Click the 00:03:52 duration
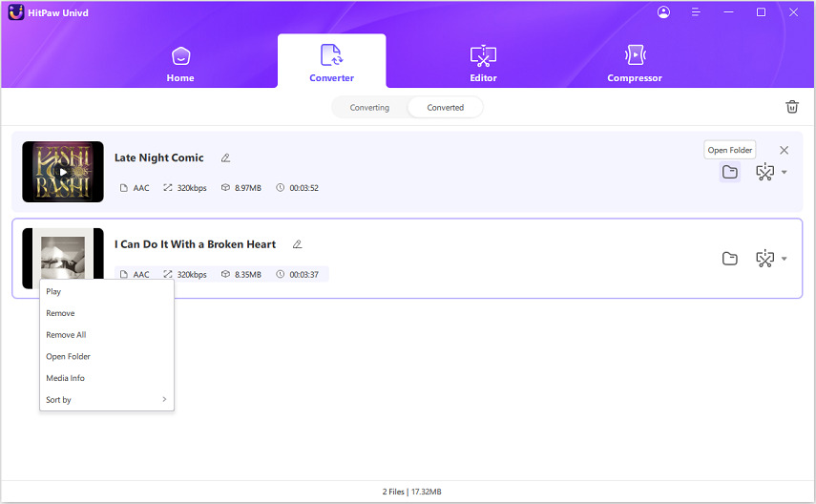This screenshot has height=504, width=816. click(303, 188)
